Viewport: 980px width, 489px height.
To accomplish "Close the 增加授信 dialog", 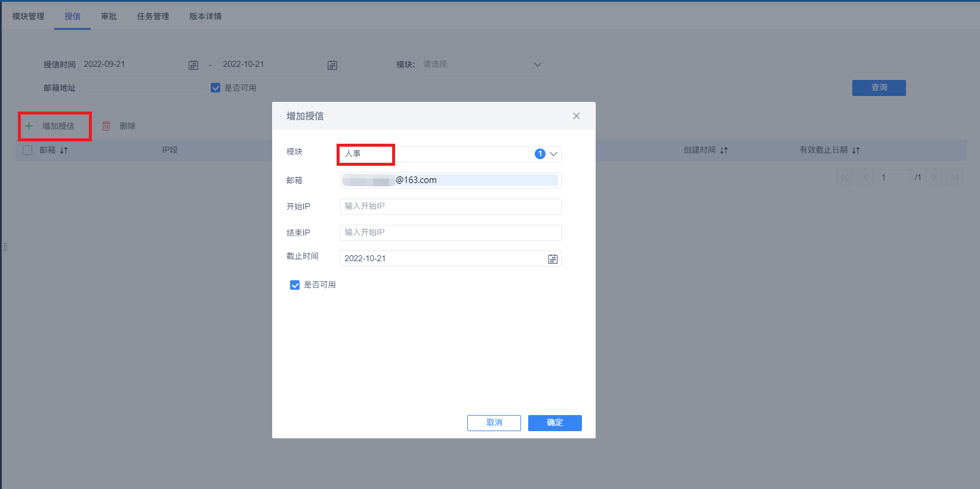I will click(577, 116).
